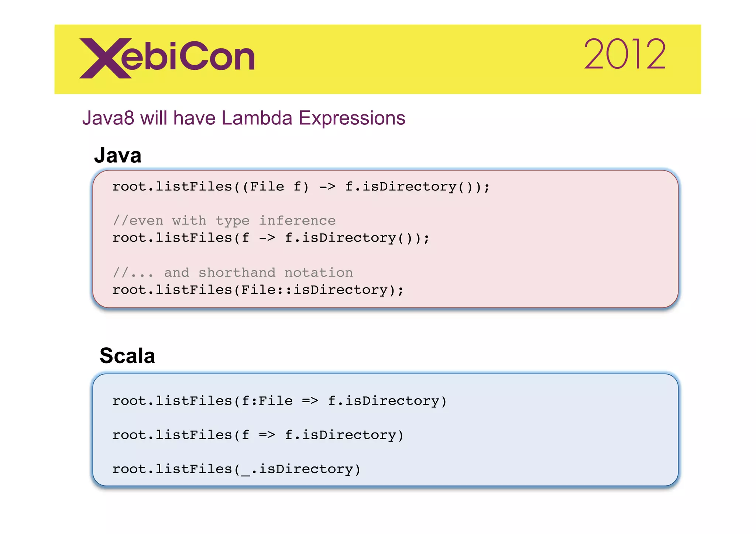
Task: Select the 'Java8 will have Lambda Expressions' title
Action: pos(244,118)
